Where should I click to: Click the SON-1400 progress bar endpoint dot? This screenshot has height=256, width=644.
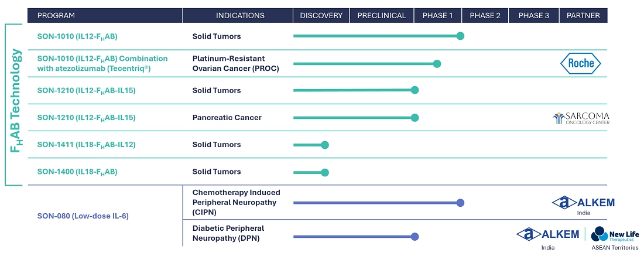coord(325,172)
